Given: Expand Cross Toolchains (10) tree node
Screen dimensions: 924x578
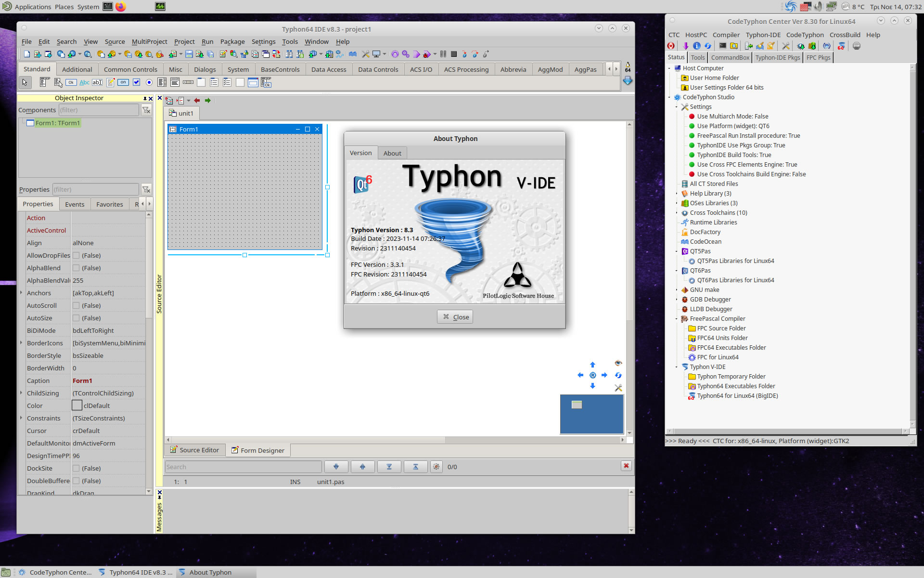Looking at the screenshot, I should point(676,212).
